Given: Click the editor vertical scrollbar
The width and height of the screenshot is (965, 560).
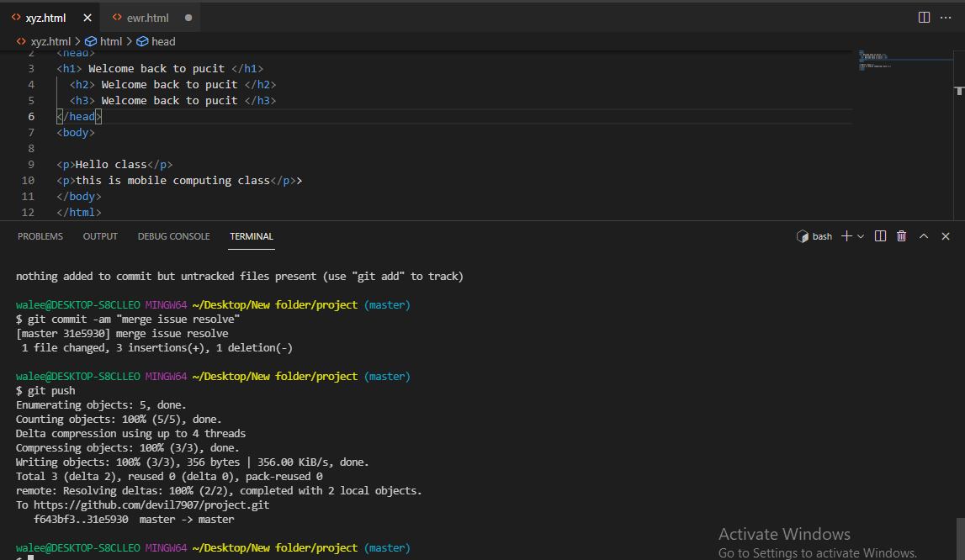Looking at the screenshot, I should tap(959, 135).
